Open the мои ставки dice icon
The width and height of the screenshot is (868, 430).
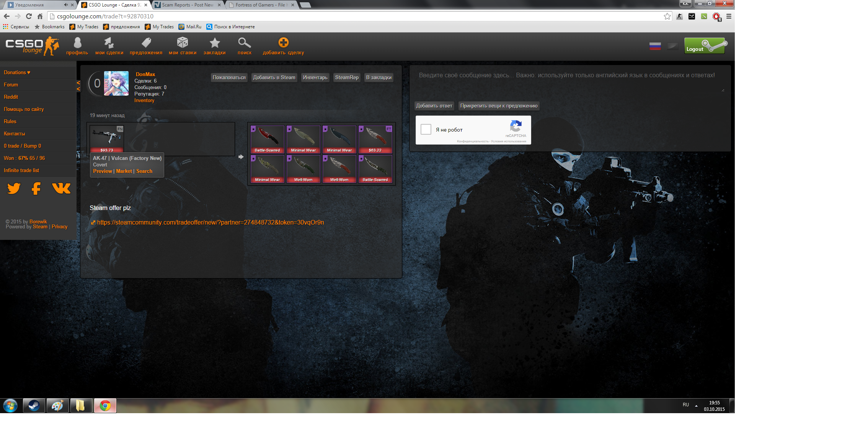(x=183, y=43)
